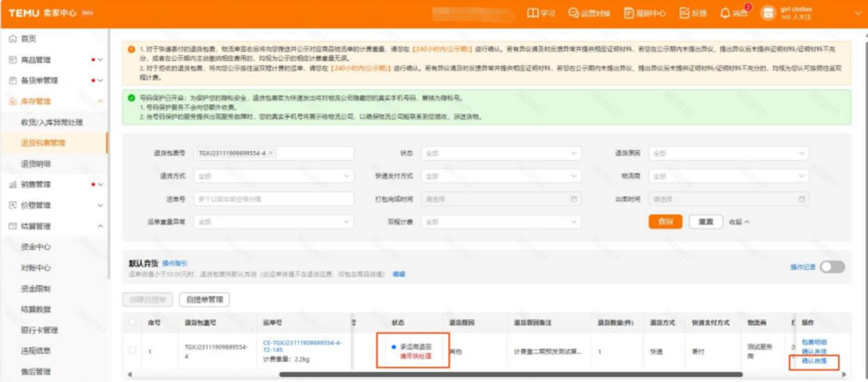Open the 状态 dropdown filter

pyautogui.click(x=500, y=153)
